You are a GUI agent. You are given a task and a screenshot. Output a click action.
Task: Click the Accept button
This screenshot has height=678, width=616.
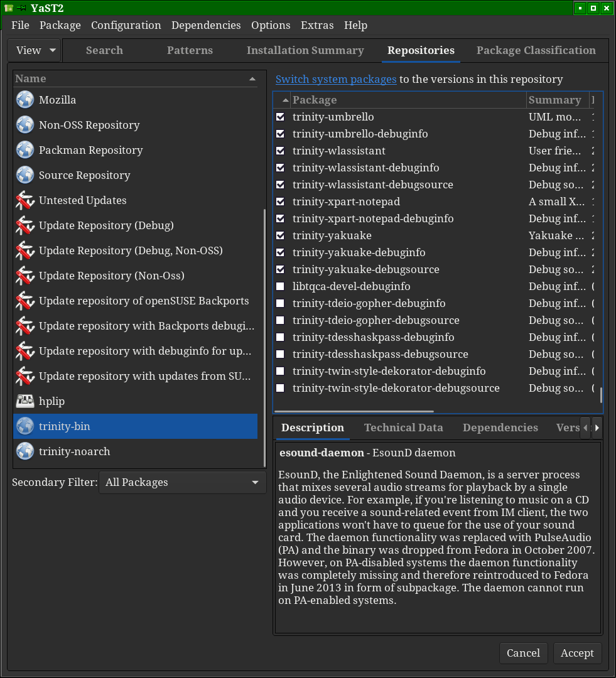click(x=578, y=653)
